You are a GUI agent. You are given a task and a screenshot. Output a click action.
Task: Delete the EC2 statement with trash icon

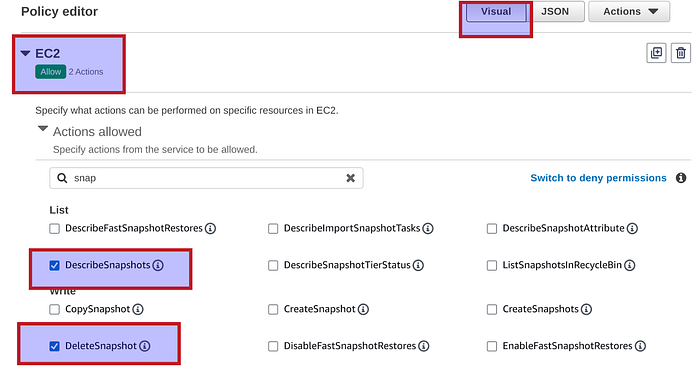pos(681,53)
